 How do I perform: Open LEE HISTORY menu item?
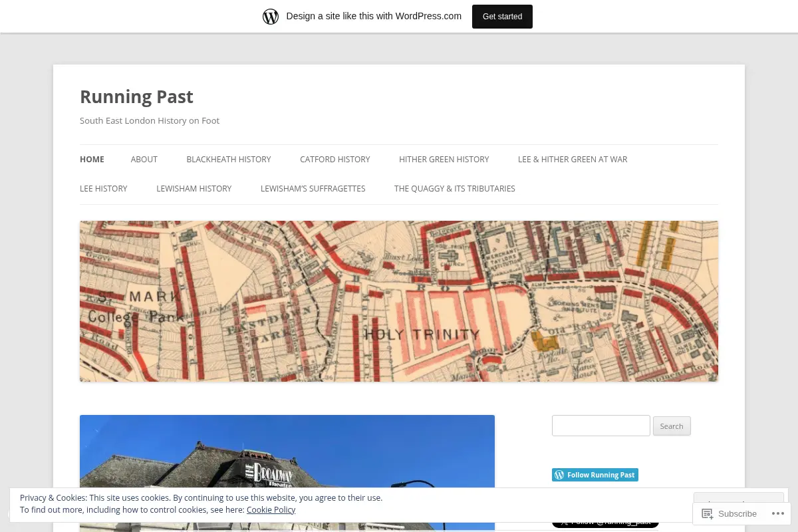pos(104,189)
